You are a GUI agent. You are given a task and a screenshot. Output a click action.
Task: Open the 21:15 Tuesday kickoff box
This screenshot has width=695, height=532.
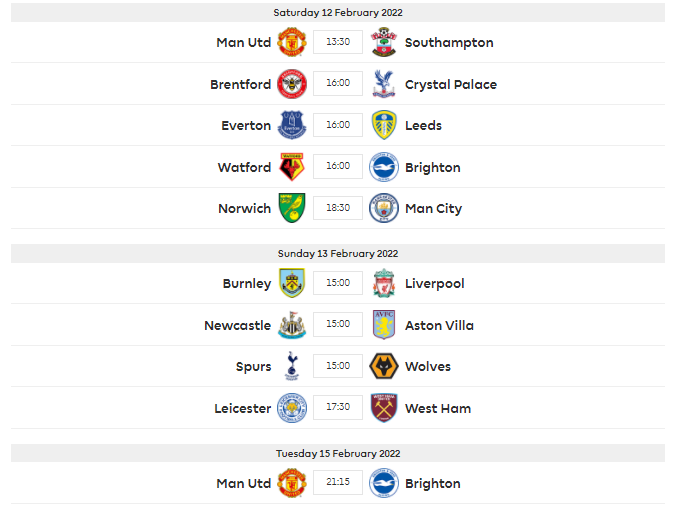tap(338, 482)
